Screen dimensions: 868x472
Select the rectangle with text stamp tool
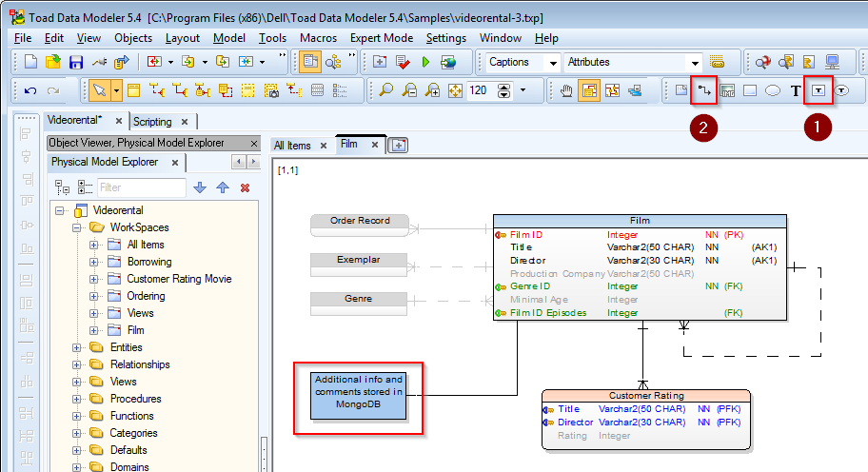819,90
